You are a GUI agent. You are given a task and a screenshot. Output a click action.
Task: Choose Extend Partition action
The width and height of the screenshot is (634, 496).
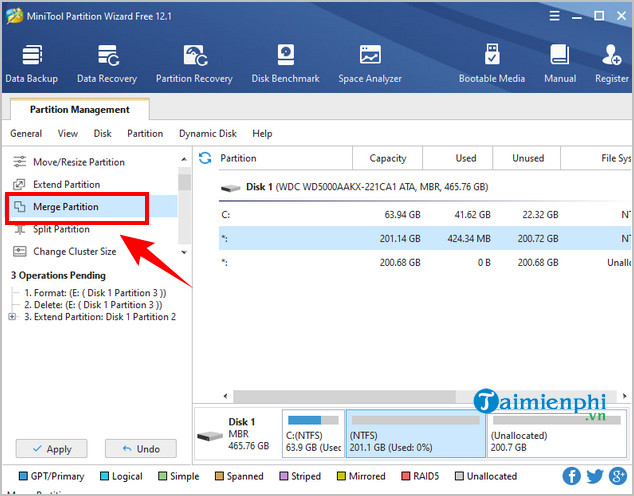[67, 184]
